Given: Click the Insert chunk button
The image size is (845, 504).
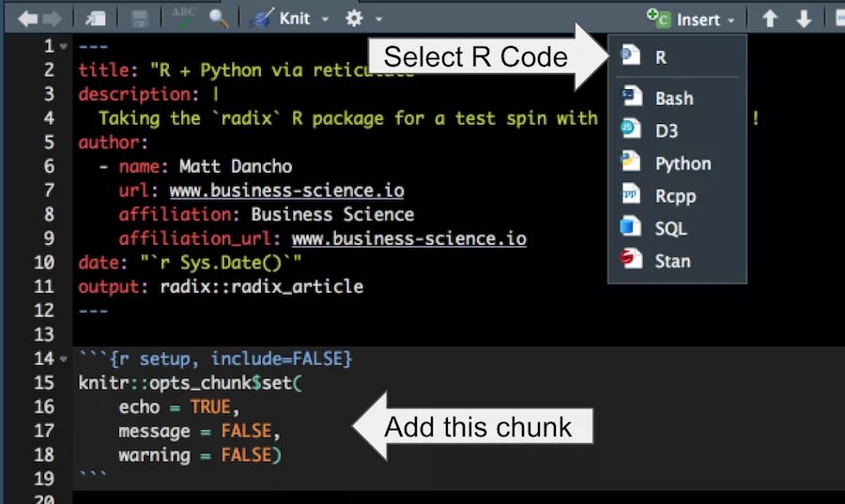Looking at the screenshot, I should click(x=684, y=20).
